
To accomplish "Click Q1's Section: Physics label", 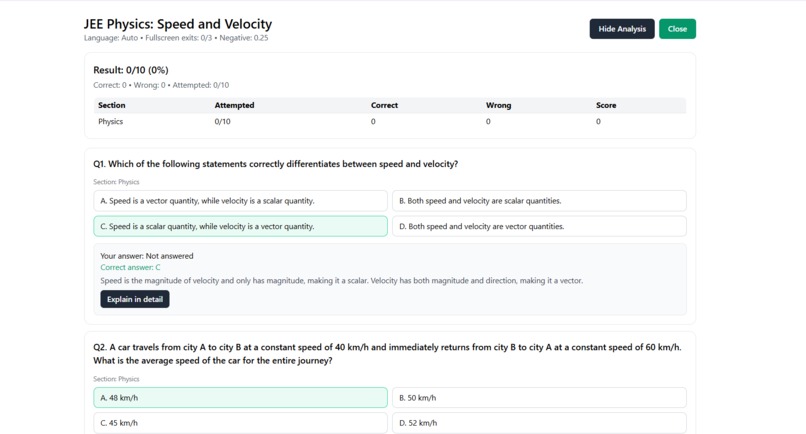I will [116, 182].
